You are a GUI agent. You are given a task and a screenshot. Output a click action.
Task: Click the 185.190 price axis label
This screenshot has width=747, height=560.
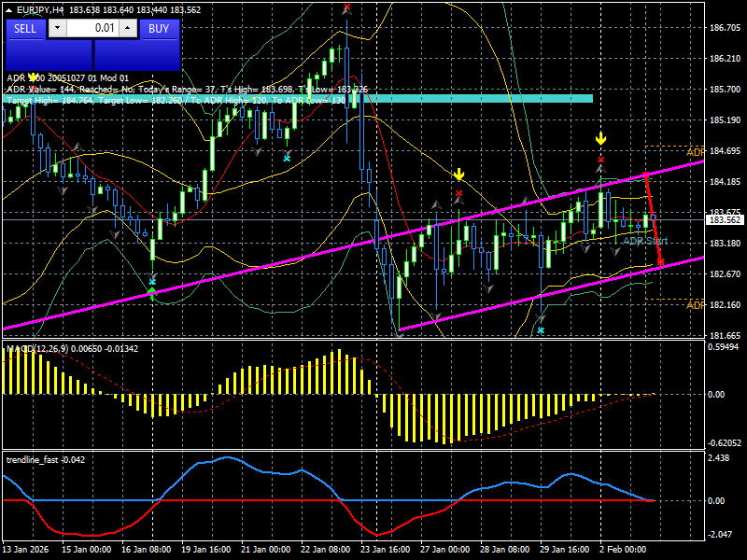click(726, 120)
